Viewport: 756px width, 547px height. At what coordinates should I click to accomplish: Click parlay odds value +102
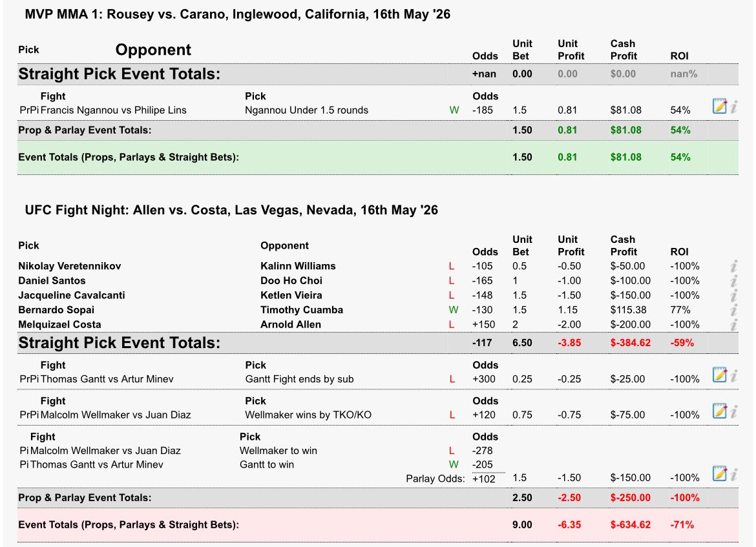[x=483, y=478]
